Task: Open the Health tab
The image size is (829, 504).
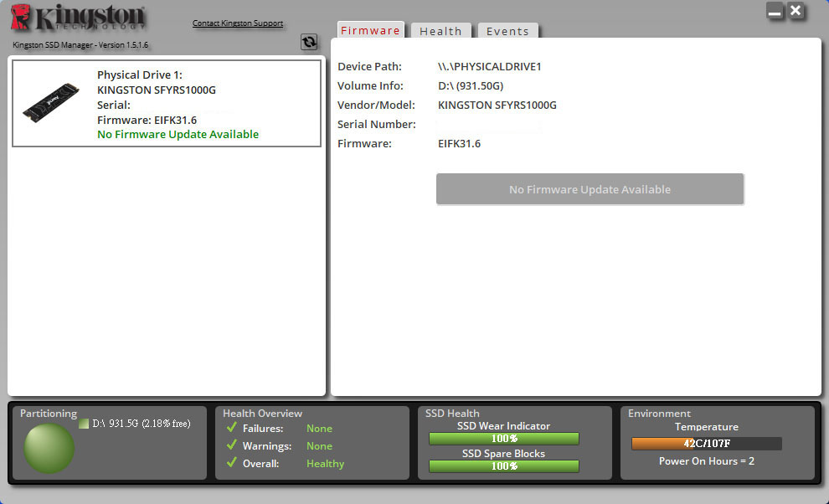Action: pos(441,31)
